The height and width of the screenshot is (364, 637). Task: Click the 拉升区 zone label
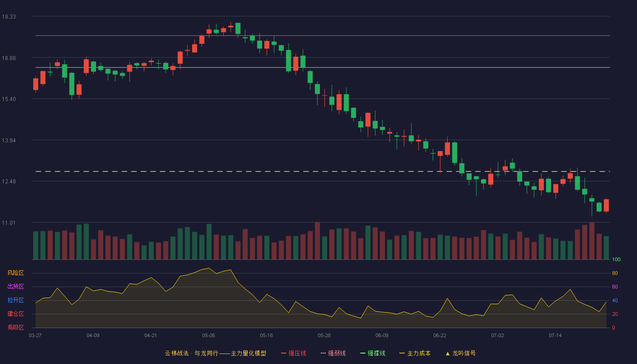(15, 300)
